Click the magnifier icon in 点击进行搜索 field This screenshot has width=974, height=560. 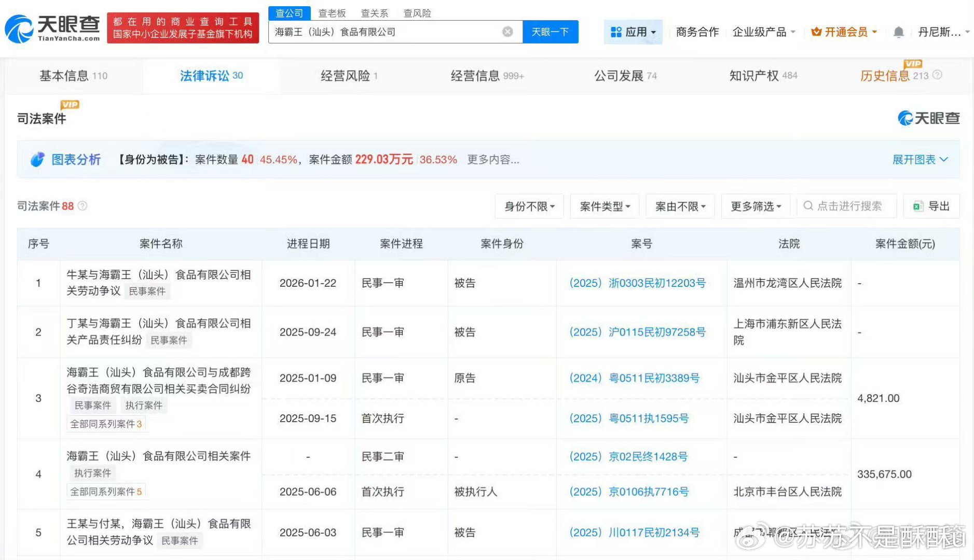pos(808,206)
